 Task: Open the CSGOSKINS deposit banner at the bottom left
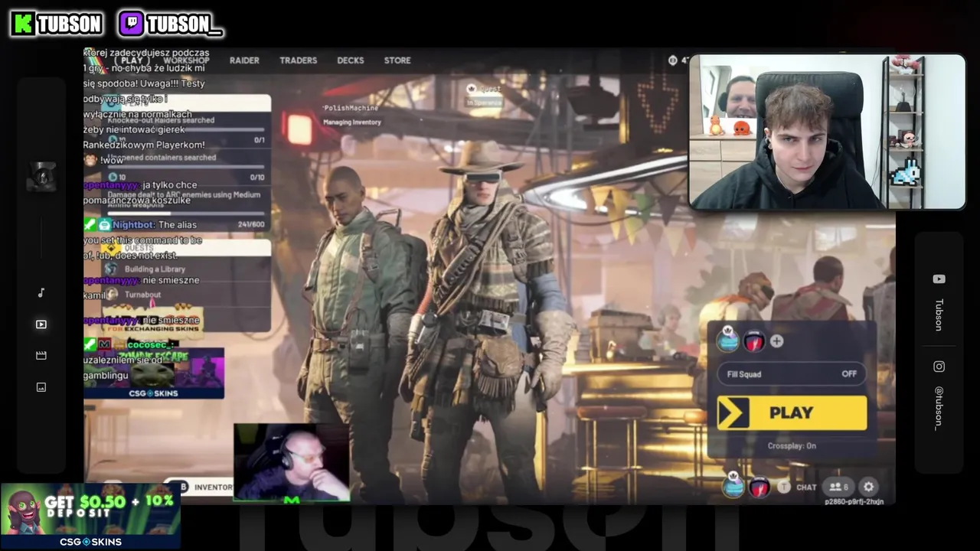coord(90,517)
